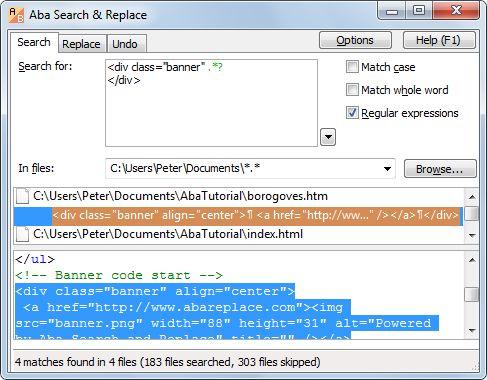
Task: Switch to the Replace tab
Action: point(81,44)
